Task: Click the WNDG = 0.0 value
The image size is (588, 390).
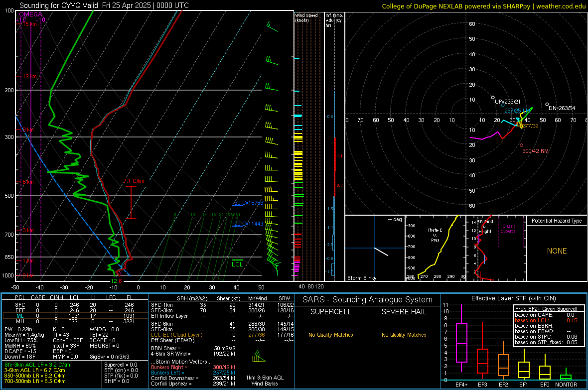Action: [104, 329]
